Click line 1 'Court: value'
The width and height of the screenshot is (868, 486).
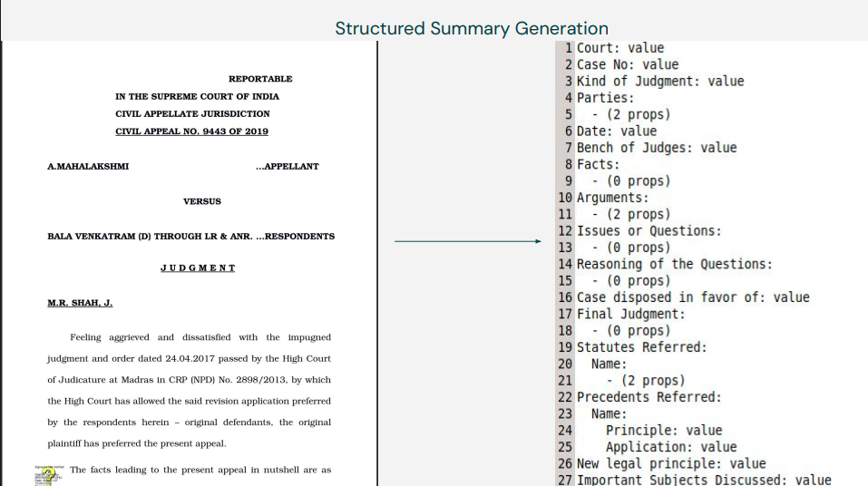tap(620, 48)
